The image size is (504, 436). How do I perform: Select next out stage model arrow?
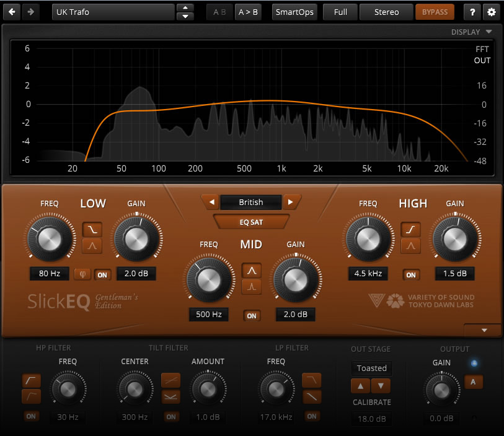tap(381, 386)
